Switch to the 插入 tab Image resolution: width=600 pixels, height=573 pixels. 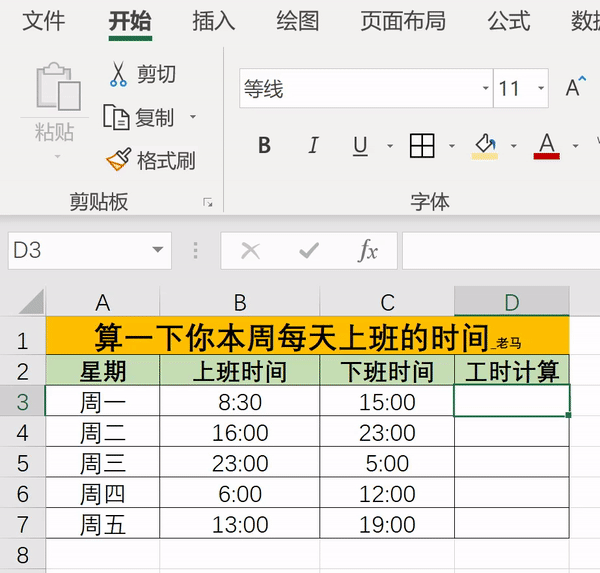coord(214,21)
